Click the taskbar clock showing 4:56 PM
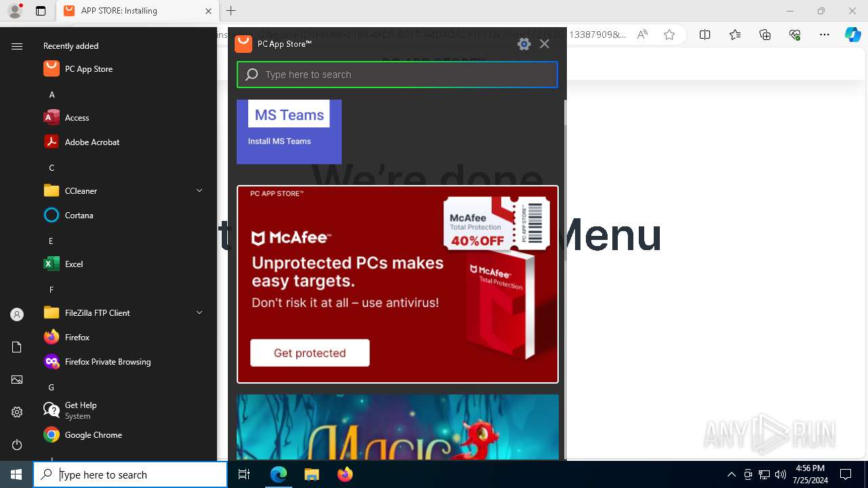The image size is (868, 488). tap(810, 474)
